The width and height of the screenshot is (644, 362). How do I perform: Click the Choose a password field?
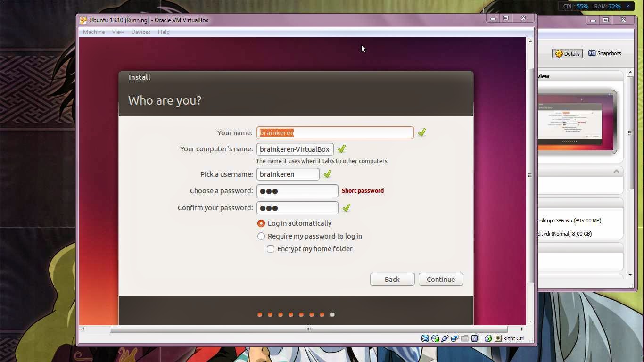coord(297,191)
